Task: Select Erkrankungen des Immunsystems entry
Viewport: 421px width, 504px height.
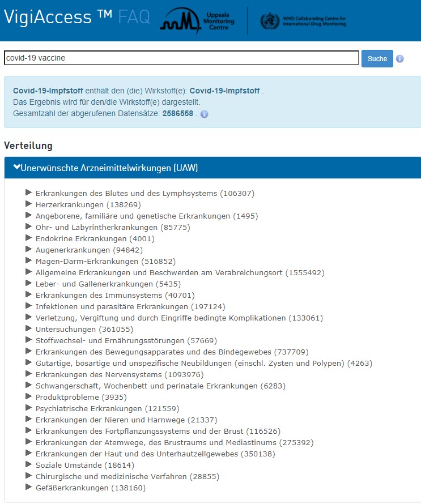Action: (115, 295)
